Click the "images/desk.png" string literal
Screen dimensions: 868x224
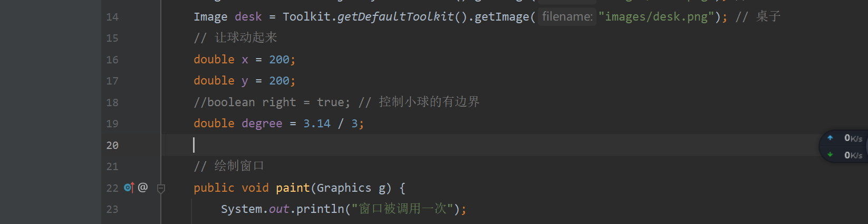(656, 17)
